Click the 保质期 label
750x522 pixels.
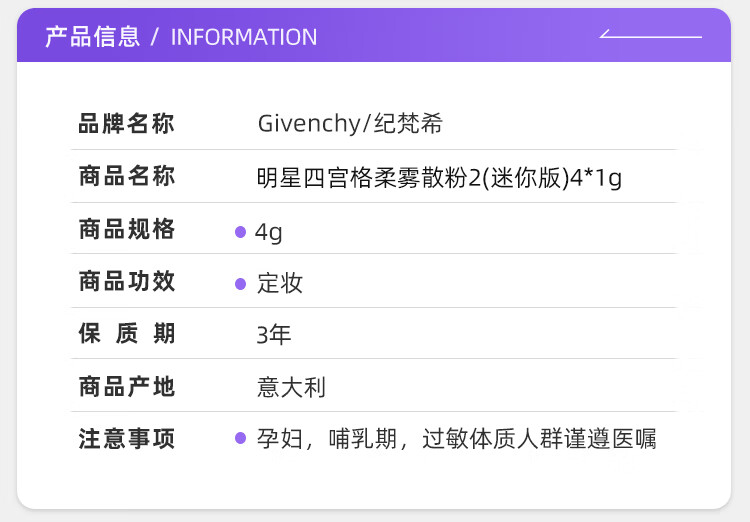click(127, 334)
